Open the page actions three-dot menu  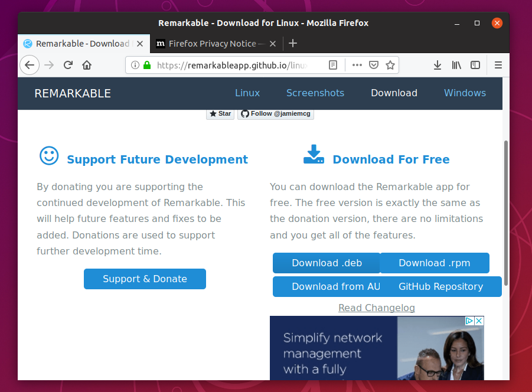pyautogui.click(x=357, y=65)
